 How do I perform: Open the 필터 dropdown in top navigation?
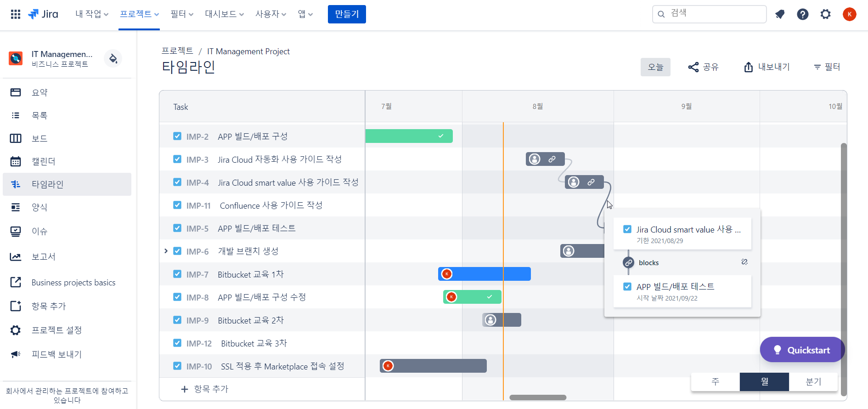tap(182, 14)
